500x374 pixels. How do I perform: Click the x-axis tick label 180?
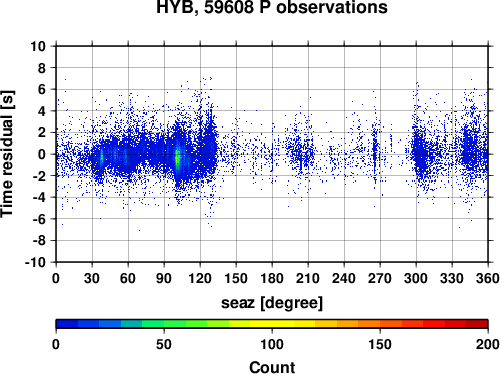(x=272, y=278)
